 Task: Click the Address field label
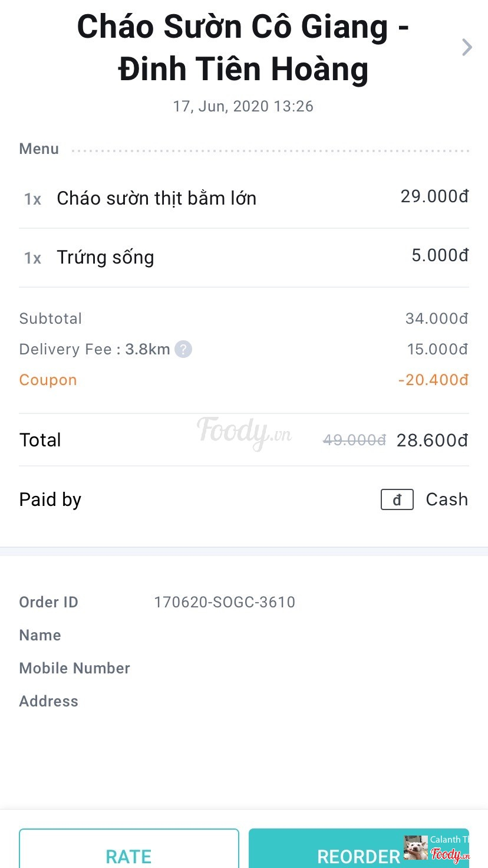pyautogui.click(x=49, y=701)
